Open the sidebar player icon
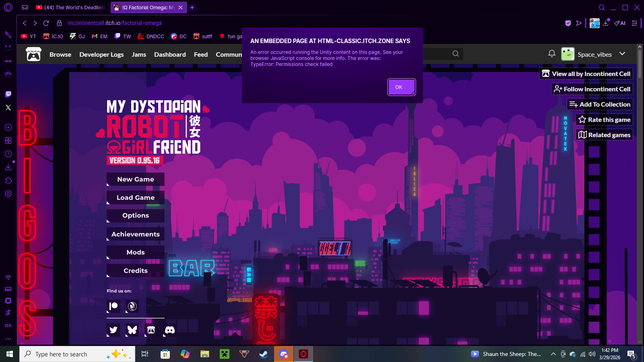The height and width of the screenshot is (362, 644). 8,127
